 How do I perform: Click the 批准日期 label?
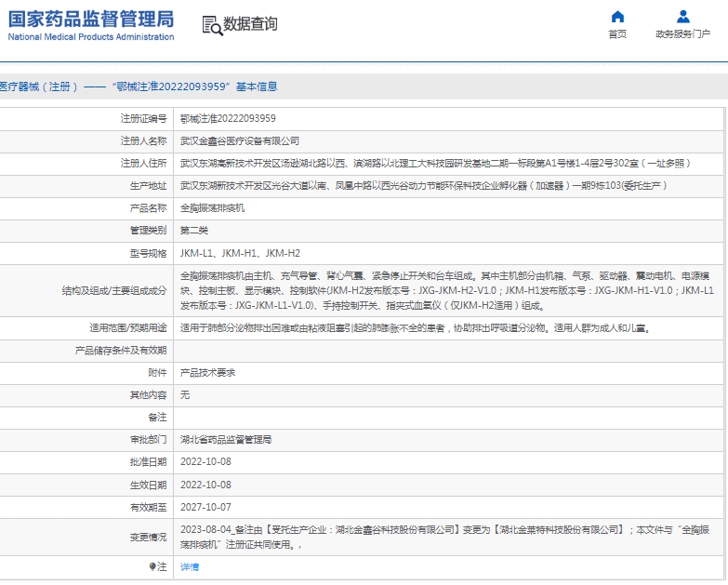(148, 462)
